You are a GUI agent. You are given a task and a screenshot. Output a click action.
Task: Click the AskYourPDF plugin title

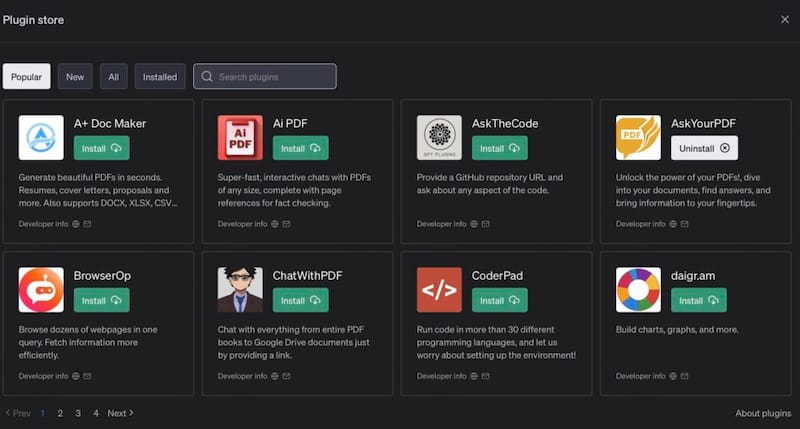[x=703, y=123]
